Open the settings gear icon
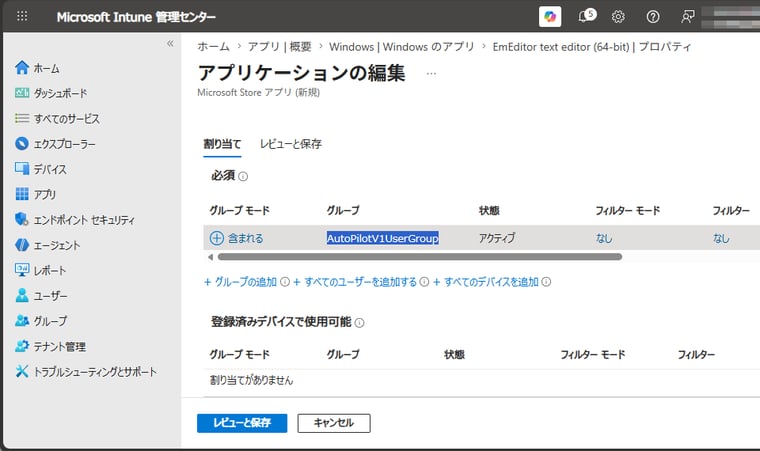The image size is (760, 451). click(x=618, y=17)
